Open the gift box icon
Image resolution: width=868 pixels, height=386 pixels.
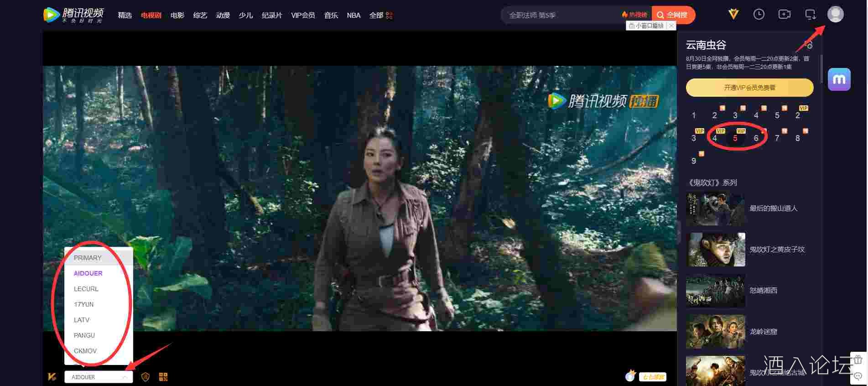tap(858, 360)
